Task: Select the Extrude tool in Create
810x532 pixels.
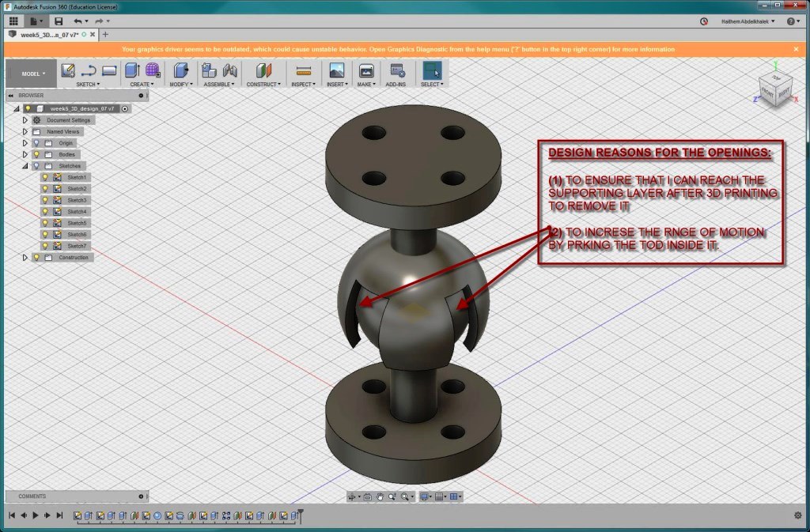Action: [132, 70]
